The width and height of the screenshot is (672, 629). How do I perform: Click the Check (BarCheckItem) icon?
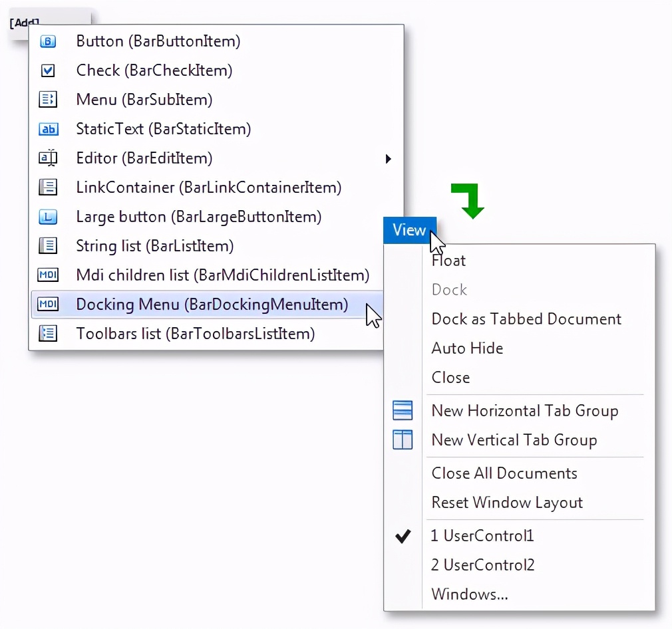(48, 70)
